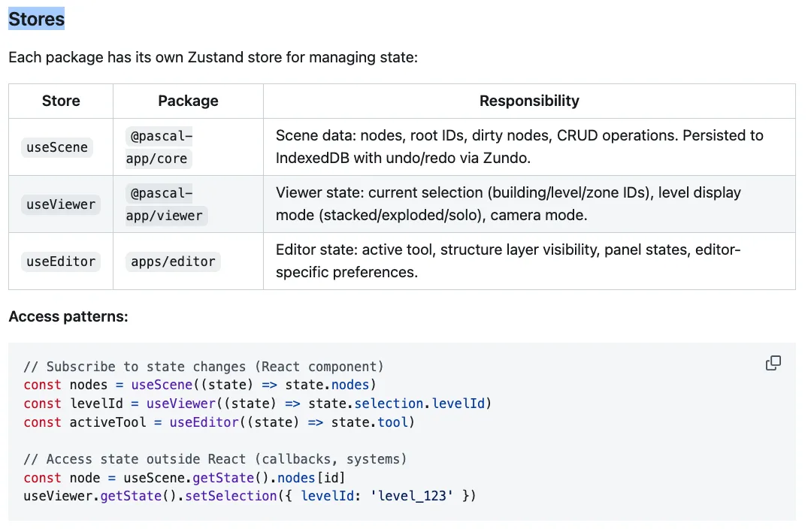
Task: Click the useScene store code label
Action: click(57, 147)
